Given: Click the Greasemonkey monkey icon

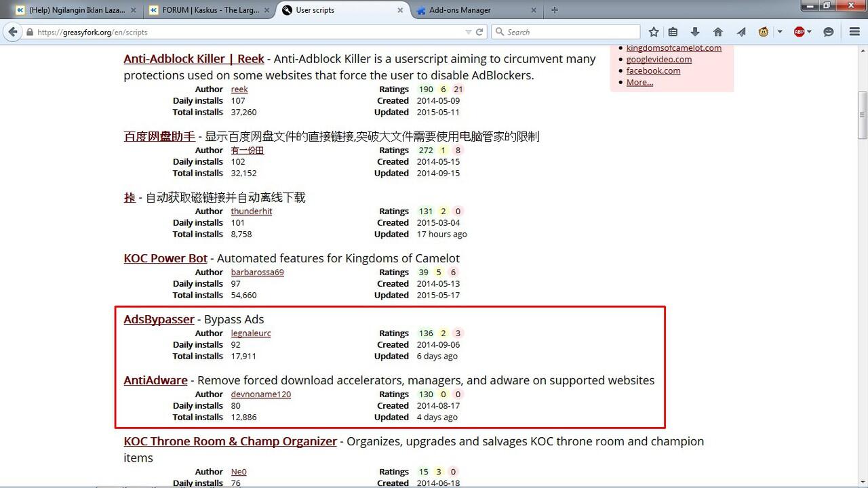Looking at the screenshot, I should (x=764, y=32).
